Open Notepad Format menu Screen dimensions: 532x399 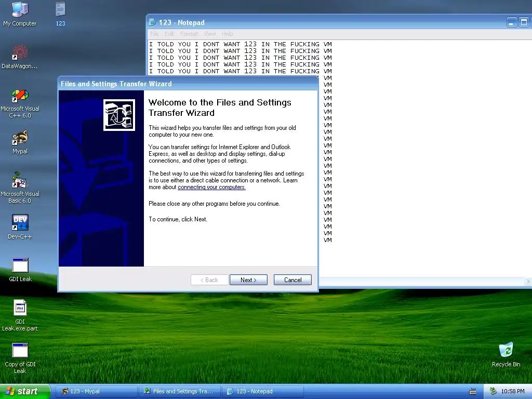[x=189, y=34]
